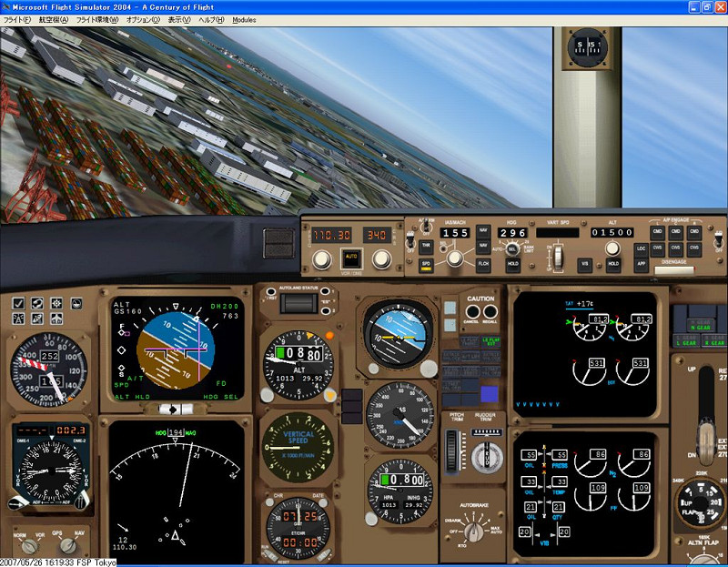Click the autopilot DISENGAGE bar
Viewport: 728px width, 567px height.
tap(674, 270)
